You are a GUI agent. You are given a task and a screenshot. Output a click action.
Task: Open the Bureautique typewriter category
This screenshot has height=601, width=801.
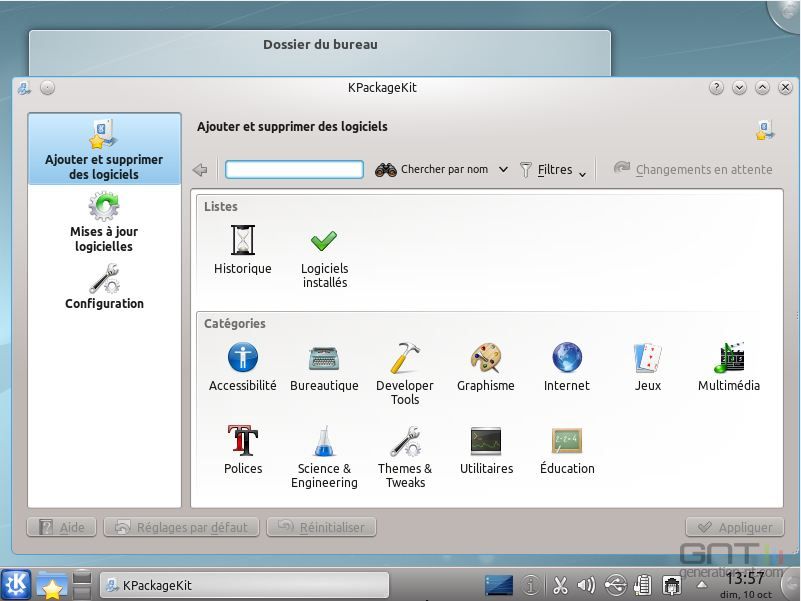(324, 366)
